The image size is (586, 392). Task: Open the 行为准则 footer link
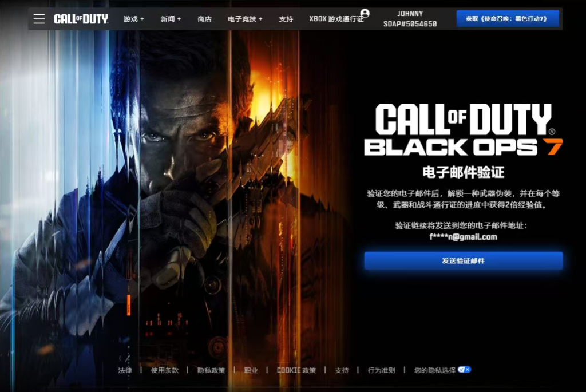[381, 370]
